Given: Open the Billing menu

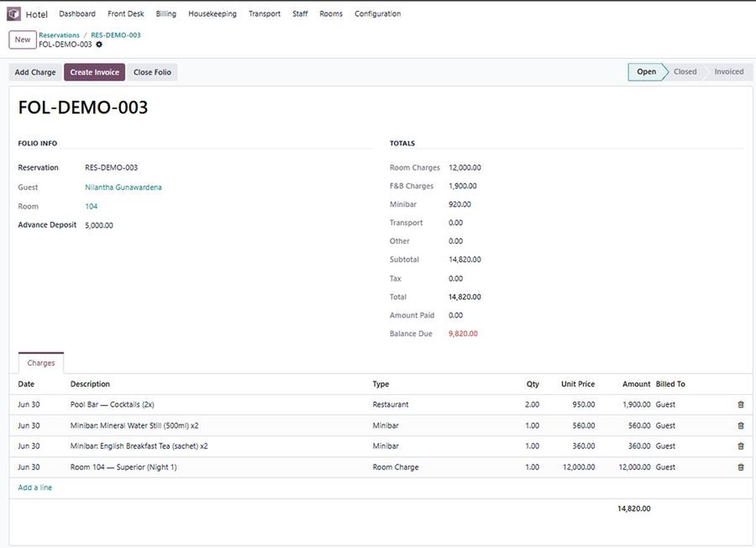Looking at the screenshot, I should (166, 13).
